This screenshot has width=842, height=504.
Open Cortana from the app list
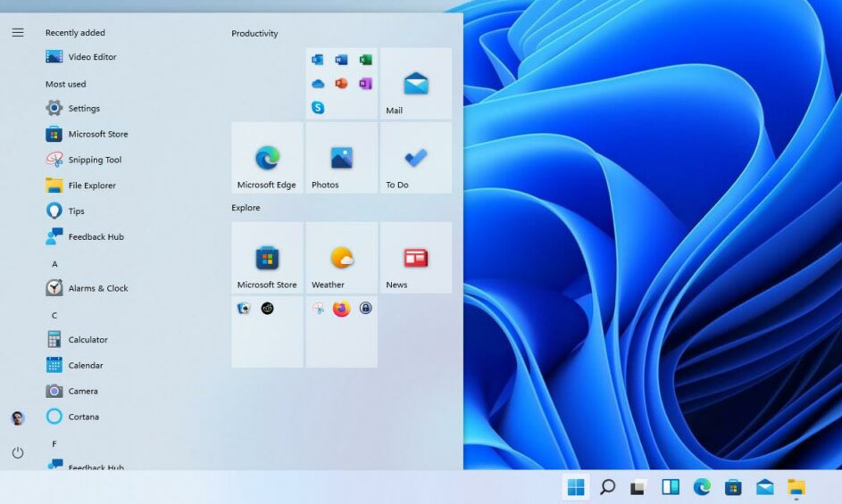click(x=72, y=417)
